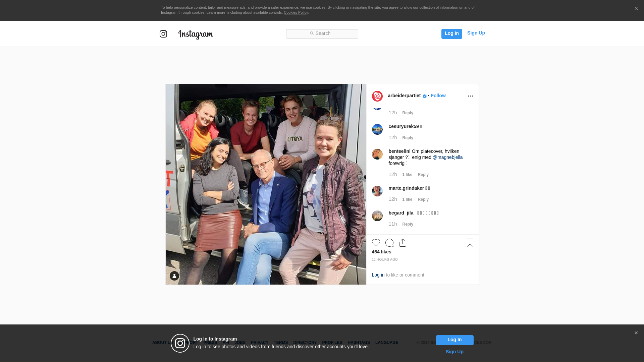Open the LANGUAGE footer selector
The height and width of the screenshot is (362, 644).
pyautogui.click(x=386, y=343)
